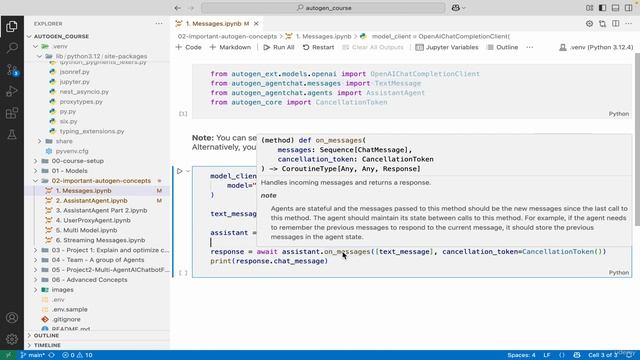Image resolution: width=640 pixels, height=360 pixels.
Task: Click main branch in status bar
Action: coord(33,355)
